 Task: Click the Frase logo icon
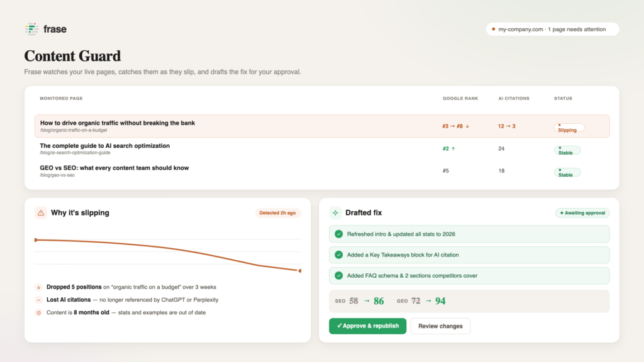[31, 29]
